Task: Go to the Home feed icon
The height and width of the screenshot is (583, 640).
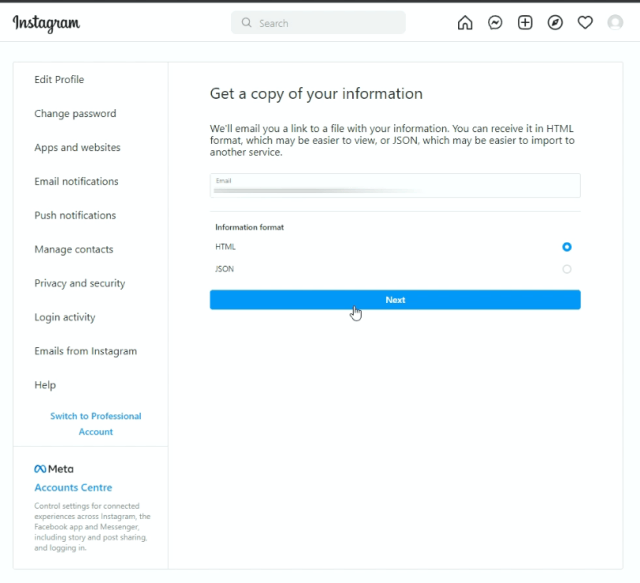Action: [x=465, y=22]
